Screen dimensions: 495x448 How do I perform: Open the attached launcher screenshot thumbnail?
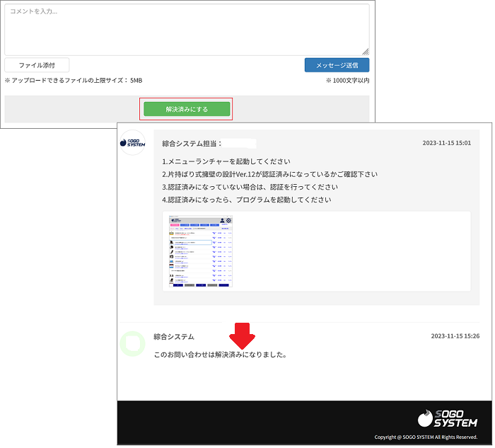[x=201, y=251]
